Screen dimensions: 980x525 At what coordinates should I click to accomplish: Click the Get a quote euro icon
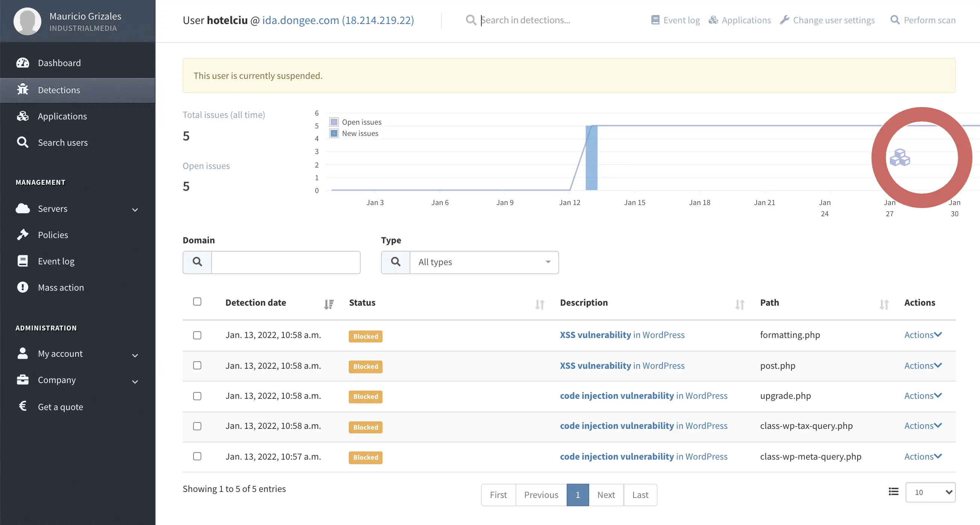tap(23, 406)
